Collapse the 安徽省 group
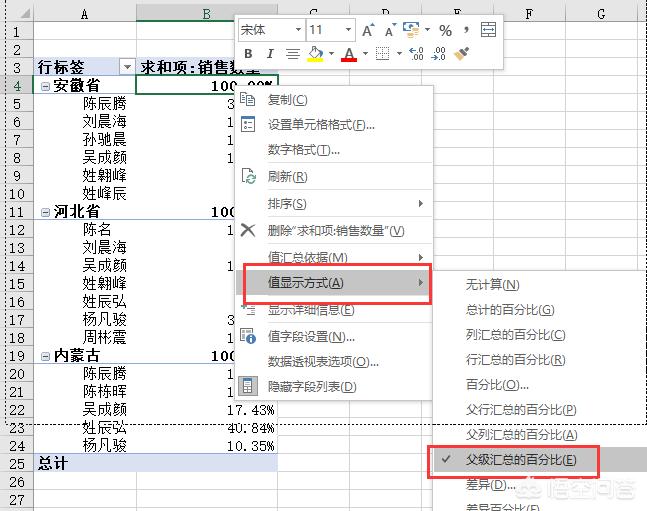This screenshot has width=647, height=511. pyautogui.click(x=45, y=86)
